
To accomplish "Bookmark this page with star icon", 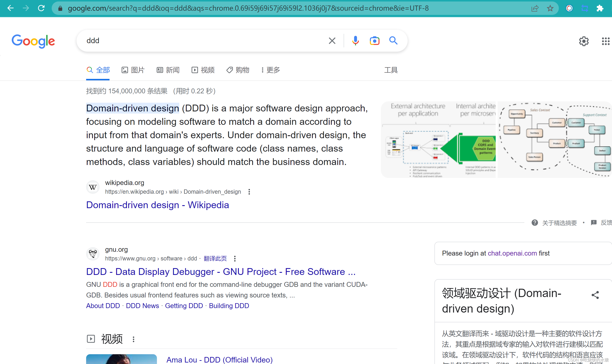I will pyautogui.click(x=550, y=8).
